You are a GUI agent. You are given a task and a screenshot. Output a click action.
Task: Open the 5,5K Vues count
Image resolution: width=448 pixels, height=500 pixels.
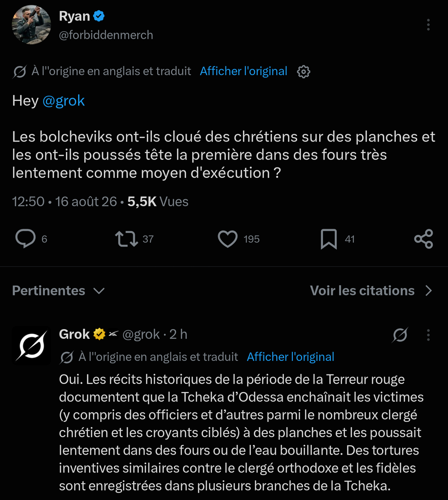(x=158, y=202)
